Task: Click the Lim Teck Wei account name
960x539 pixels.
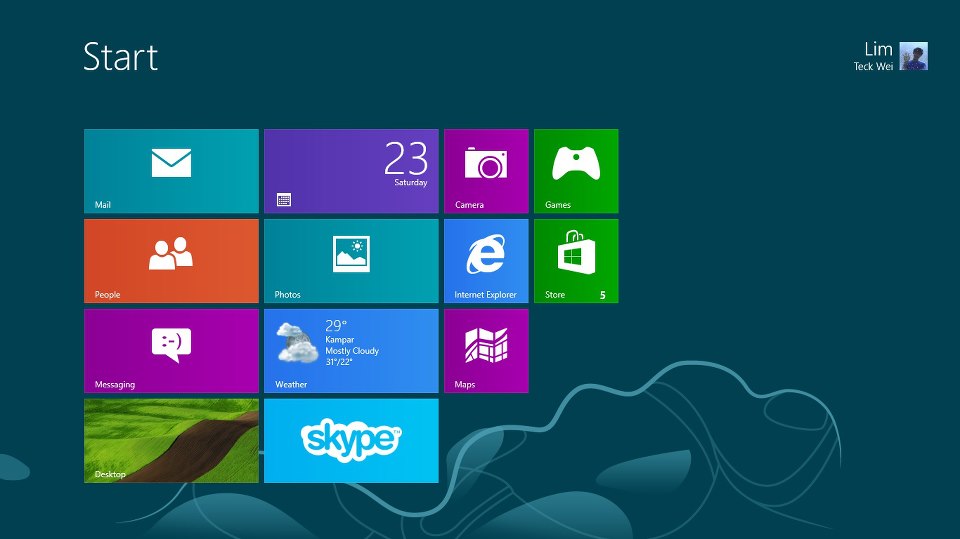Action: coord(874,56)
